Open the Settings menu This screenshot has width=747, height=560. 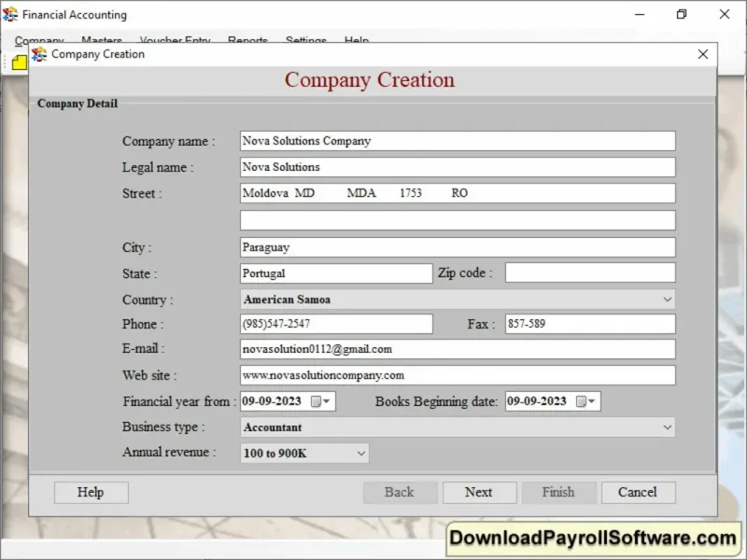point(306,40)
